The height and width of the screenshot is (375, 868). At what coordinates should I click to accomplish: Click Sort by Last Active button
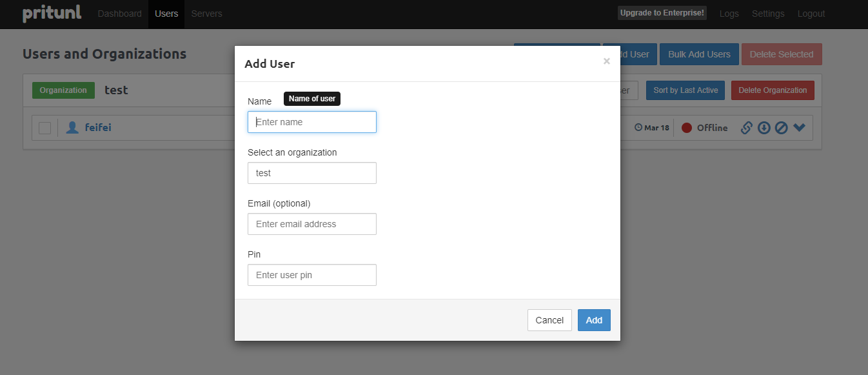pos(686,90)
